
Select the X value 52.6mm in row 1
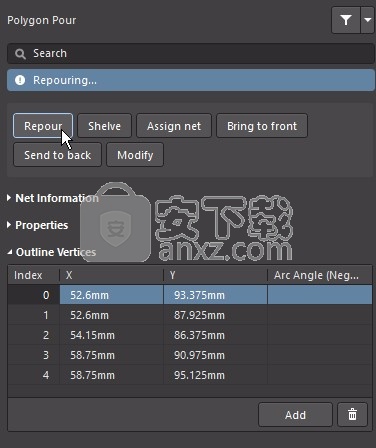[x=111, y=315]
